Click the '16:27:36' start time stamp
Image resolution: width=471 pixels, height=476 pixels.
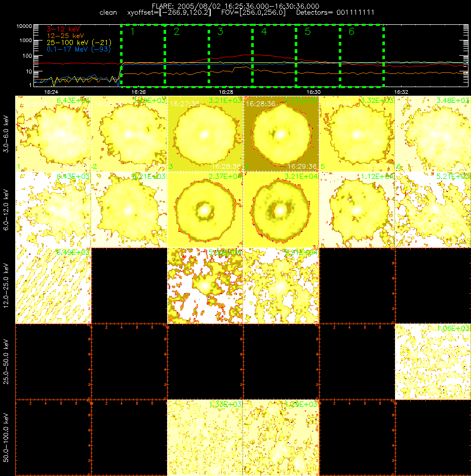(185, 104)
